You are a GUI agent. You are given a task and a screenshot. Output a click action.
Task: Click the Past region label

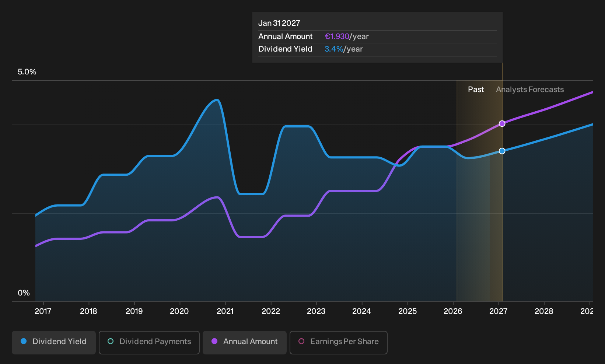[x=476, y=90]
